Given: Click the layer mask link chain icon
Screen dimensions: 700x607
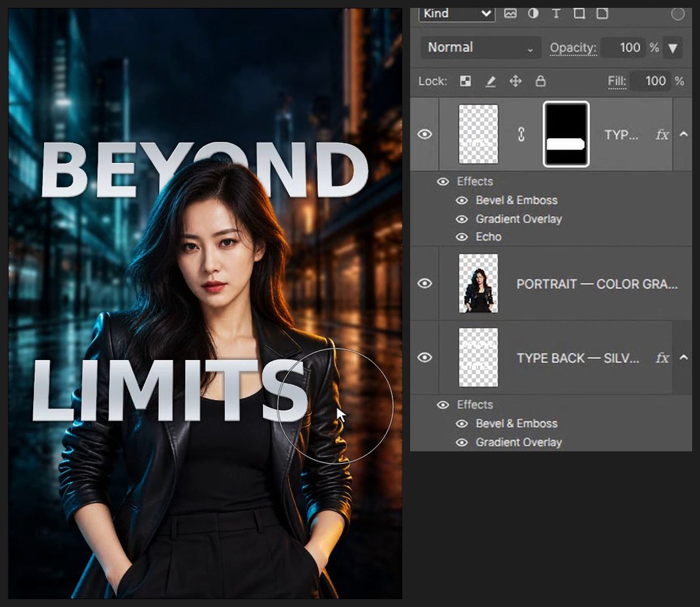Looking at the screenshot, I should (x=521, y=135).
